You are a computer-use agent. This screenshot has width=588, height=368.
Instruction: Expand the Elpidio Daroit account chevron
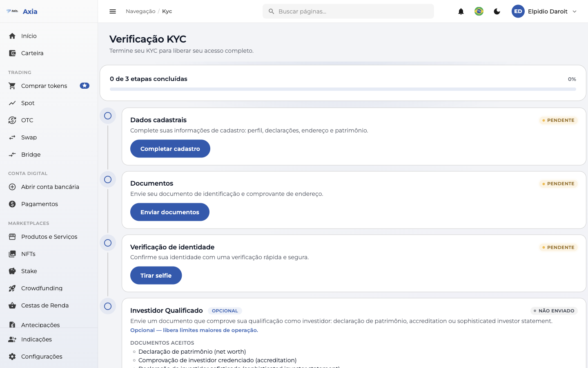(575, 11)
